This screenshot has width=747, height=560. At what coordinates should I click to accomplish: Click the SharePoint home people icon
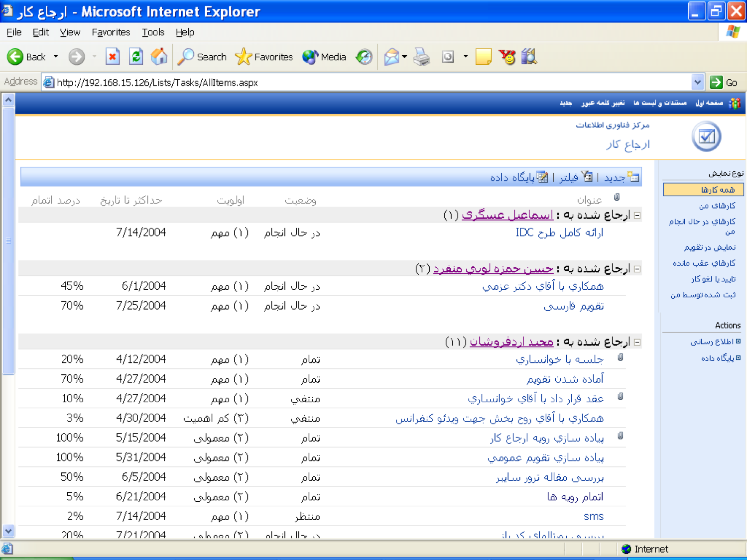click(735, 103)
